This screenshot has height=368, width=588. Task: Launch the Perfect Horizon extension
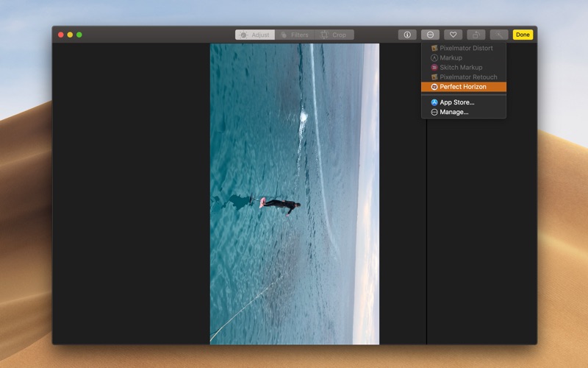coord(464,87)
